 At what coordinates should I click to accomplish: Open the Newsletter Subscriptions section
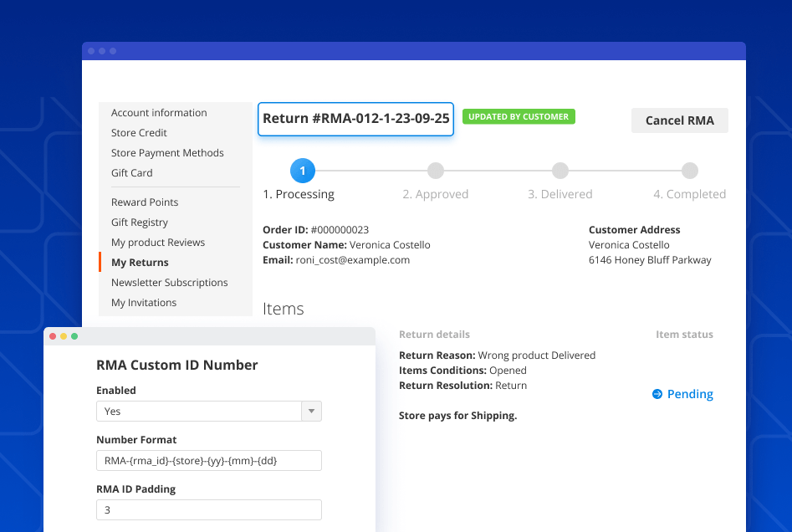click(170, 282)
